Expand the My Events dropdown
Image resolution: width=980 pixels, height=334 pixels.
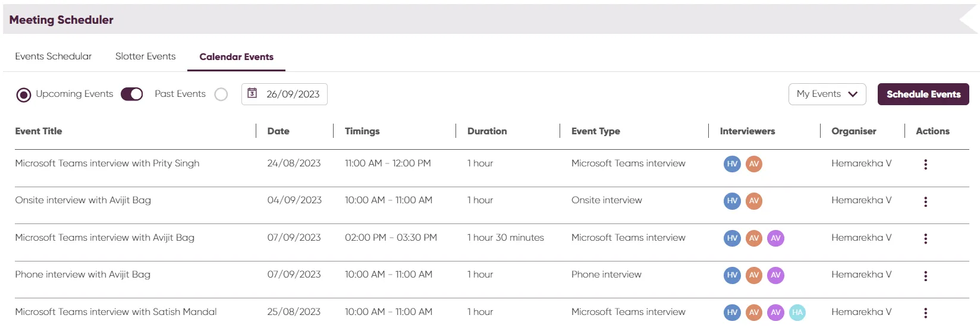tap(827, 94)
